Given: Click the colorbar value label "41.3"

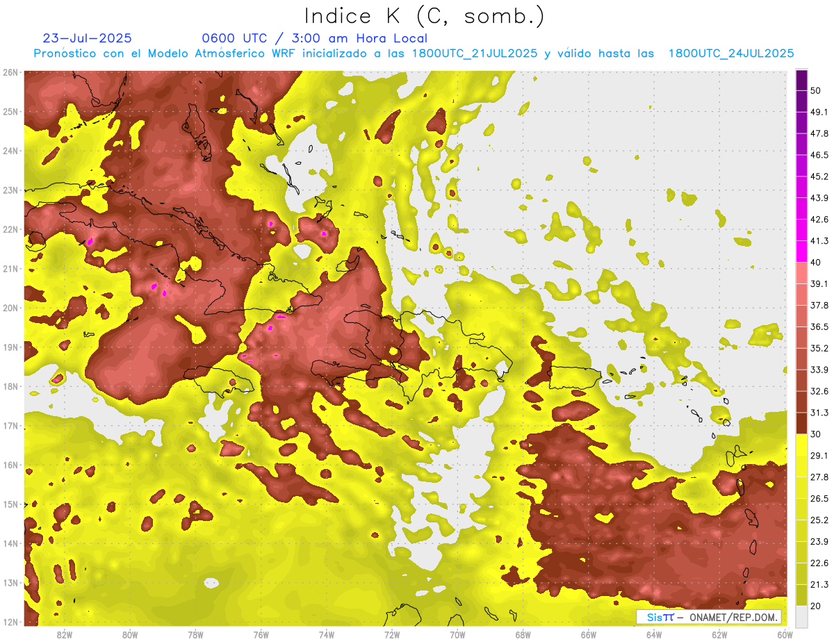Looking at the screenshot, I should pos(819,241).
